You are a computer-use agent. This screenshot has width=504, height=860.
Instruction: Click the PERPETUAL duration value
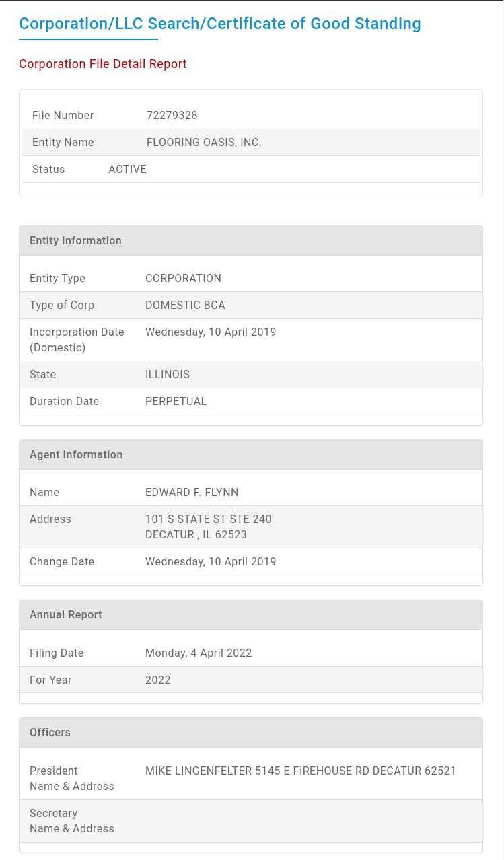tap(176, 401)
